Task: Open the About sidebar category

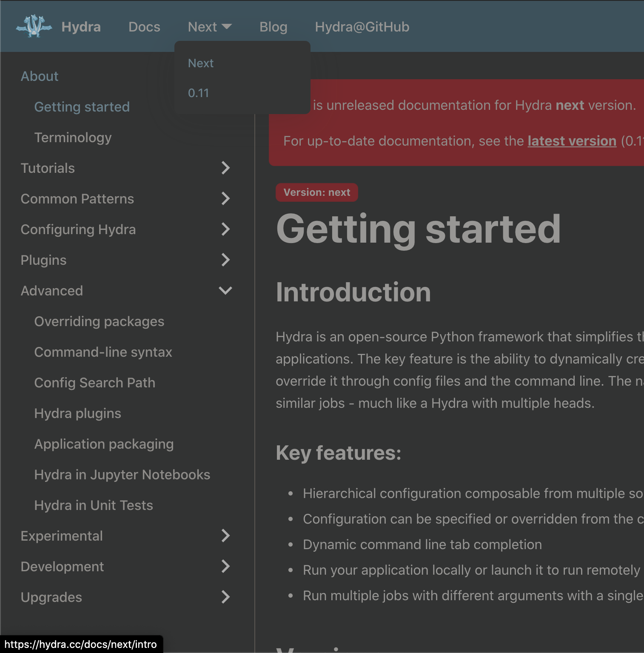Action: (x=40, y=76)
